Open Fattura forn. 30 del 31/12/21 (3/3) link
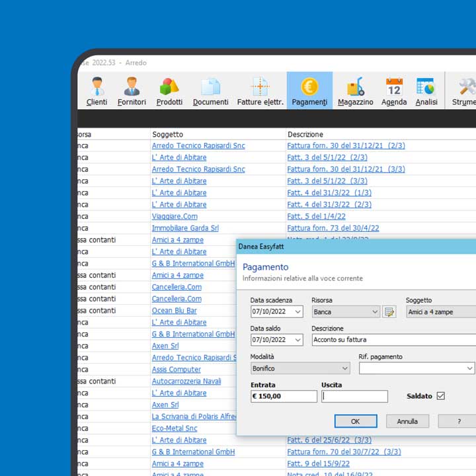The width and height of the screenshot is (476, 476). pyautogui.click(x=346, y=169)
